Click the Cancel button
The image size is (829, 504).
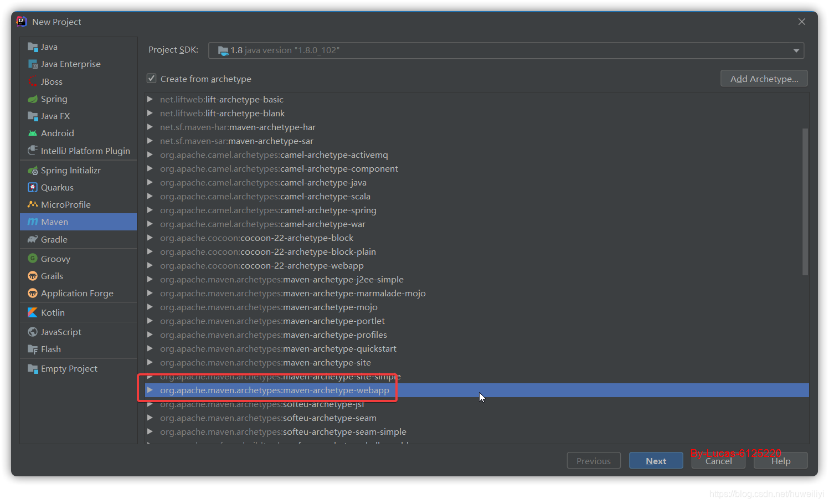coord(718,461)
